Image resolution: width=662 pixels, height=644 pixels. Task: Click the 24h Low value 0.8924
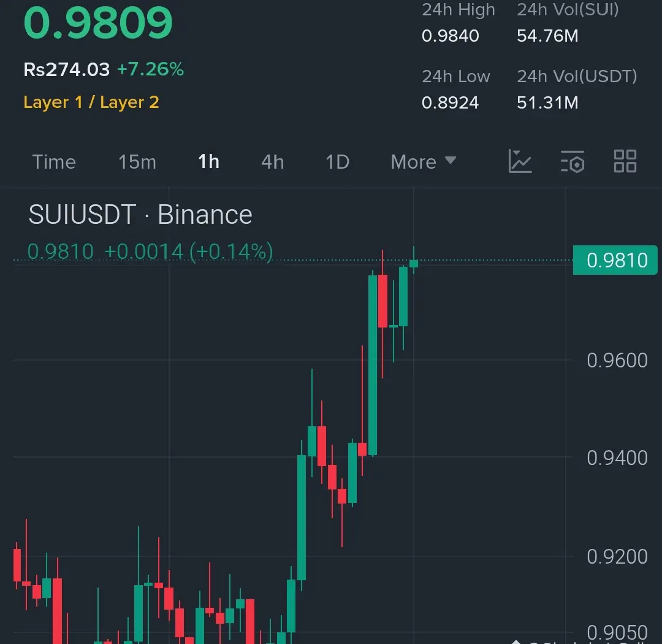[450, 102]
